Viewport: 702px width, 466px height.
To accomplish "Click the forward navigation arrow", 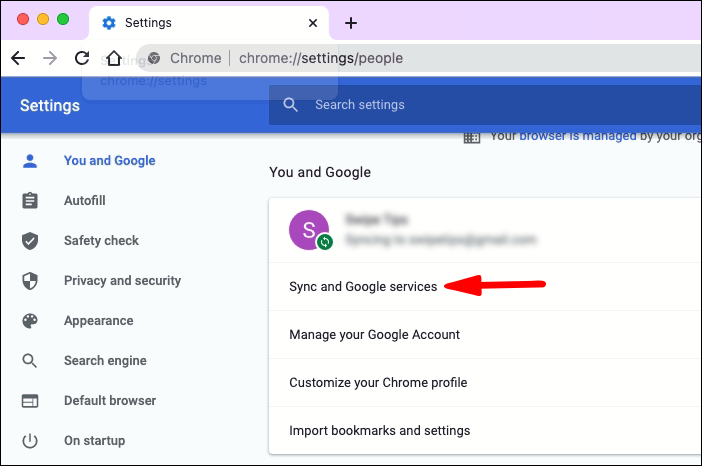I will tap(50, 58).
